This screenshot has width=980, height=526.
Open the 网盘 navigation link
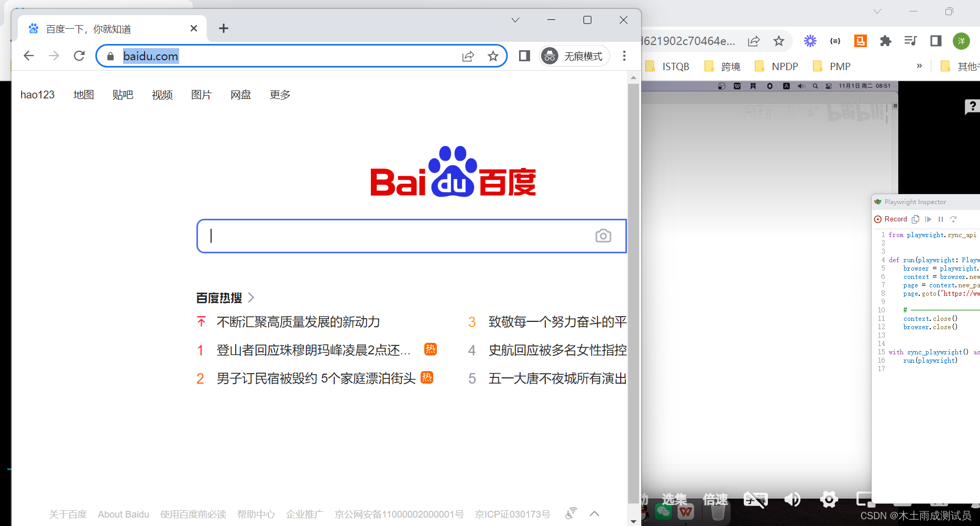(241, 95)
